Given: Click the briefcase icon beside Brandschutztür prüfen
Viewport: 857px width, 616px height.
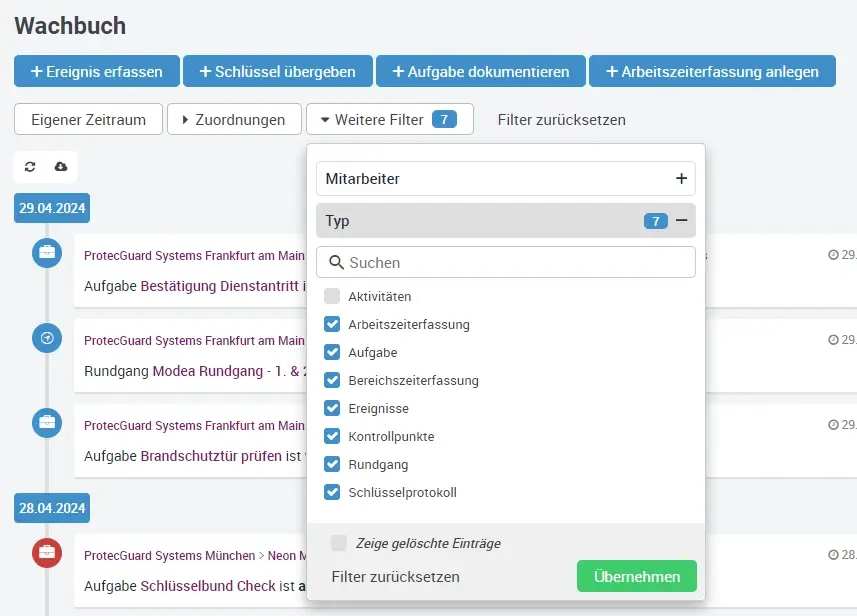Looking at the screenshot, I should pyautogui.click(x=47, y=422).
